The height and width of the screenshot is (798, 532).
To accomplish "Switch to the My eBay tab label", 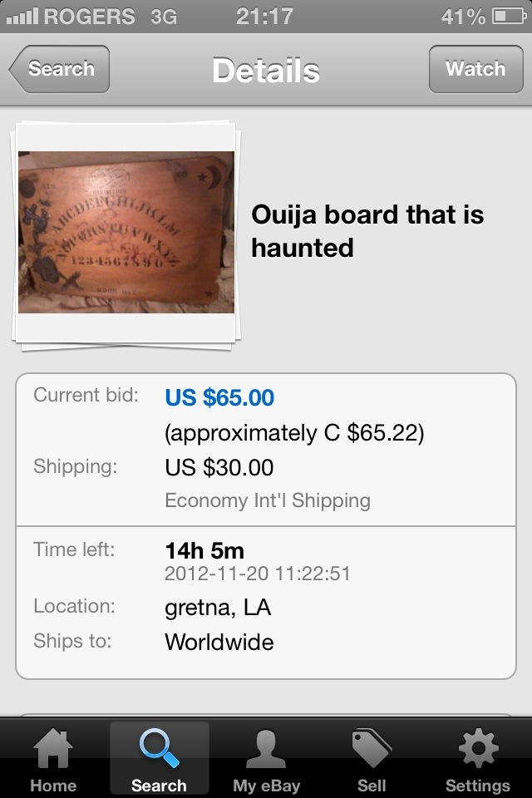I will [266, 786].
